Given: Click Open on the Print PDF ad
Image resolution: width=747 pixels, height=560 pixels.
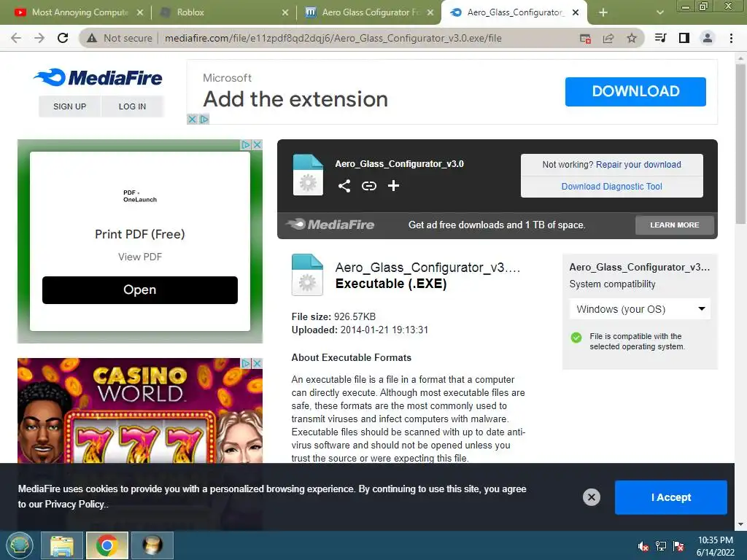Looking at the screenshot, I should [140, 290].
